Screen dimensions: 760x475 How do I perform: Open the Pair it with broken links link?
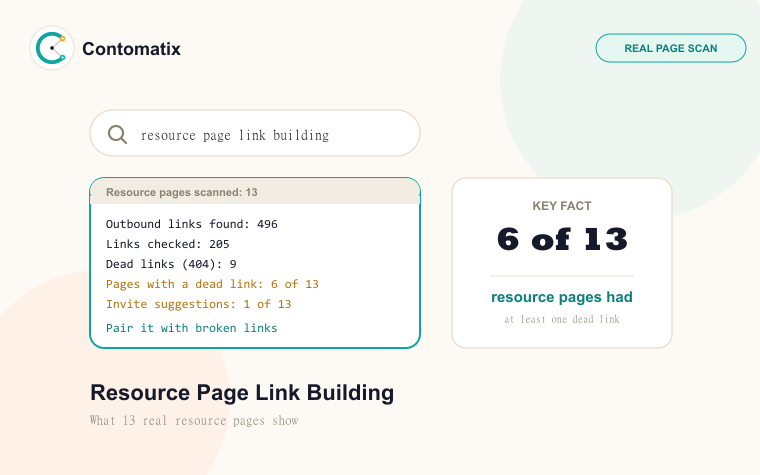[192, 328]
